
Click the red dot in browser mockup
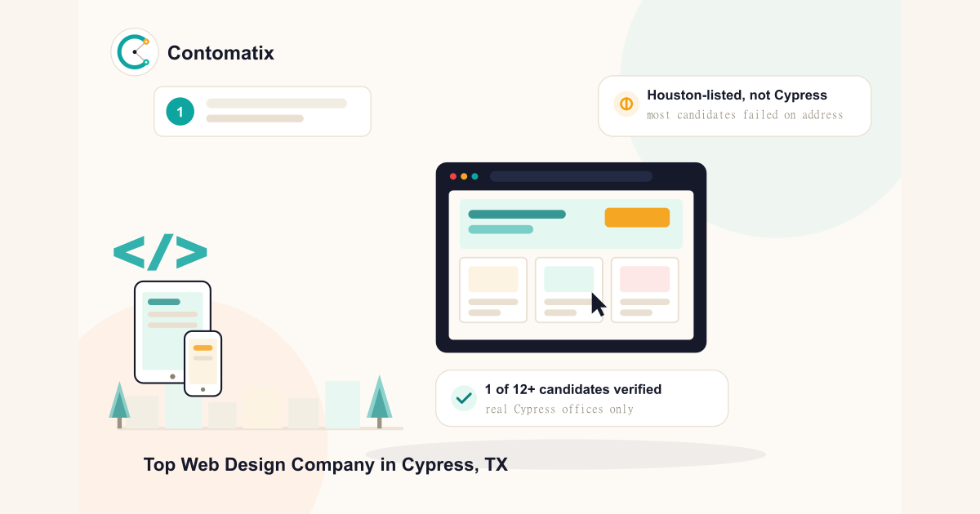tap(453, 176)
